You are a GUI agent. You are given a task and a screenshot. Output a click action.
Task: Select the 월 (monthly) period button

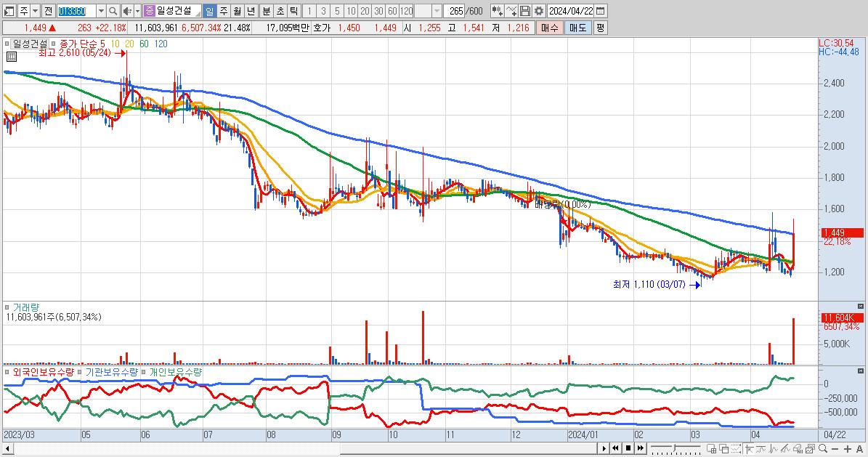coord(237,10)
